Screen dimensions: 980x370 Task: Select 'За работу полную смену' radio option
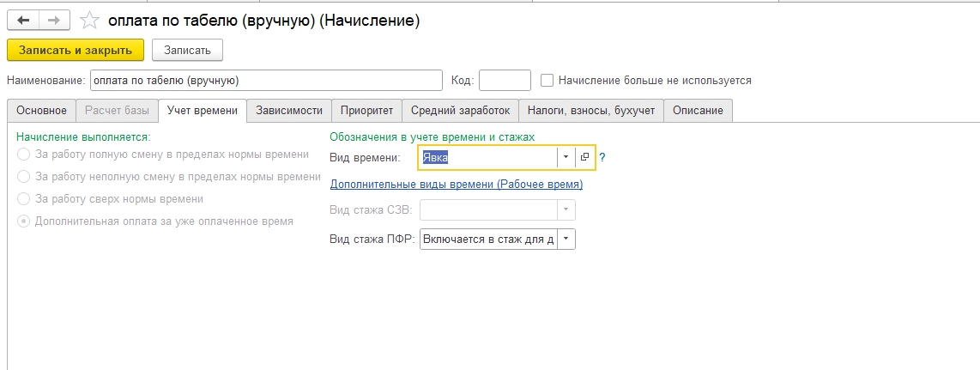coord(23,155)
